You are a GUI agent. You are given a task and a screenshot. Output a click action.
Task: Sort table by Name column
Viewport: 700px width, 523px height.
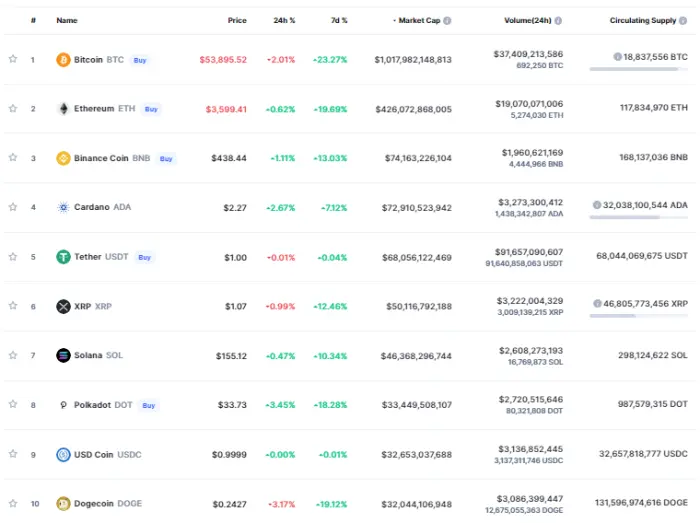point(67,21)
